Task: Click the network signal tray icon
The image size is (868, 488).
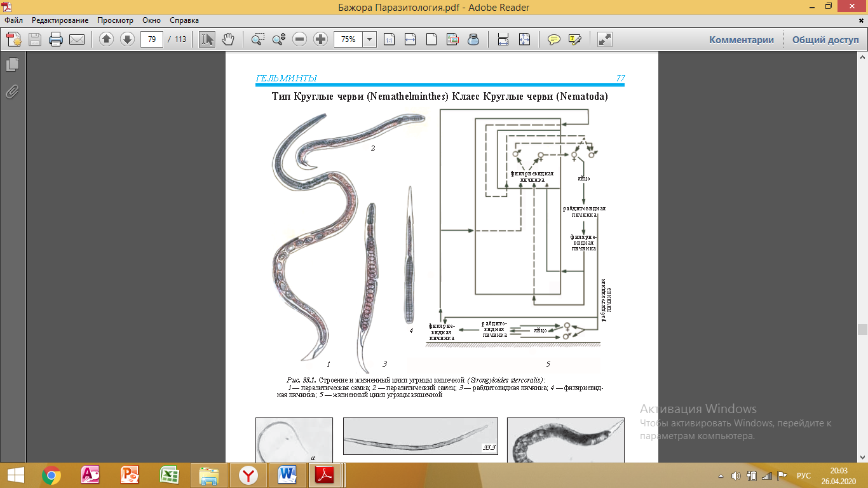Action: tap(767, 475)
